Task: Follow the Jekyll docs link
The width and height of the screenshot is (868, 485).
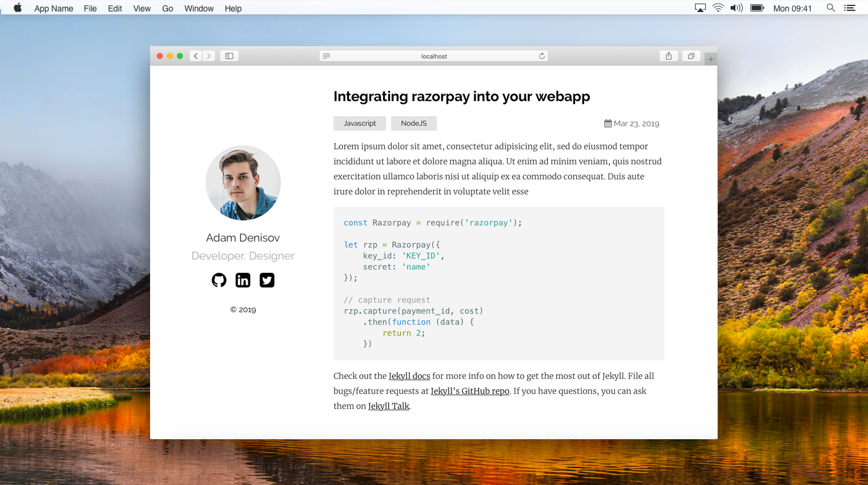Action: [409, 376]
